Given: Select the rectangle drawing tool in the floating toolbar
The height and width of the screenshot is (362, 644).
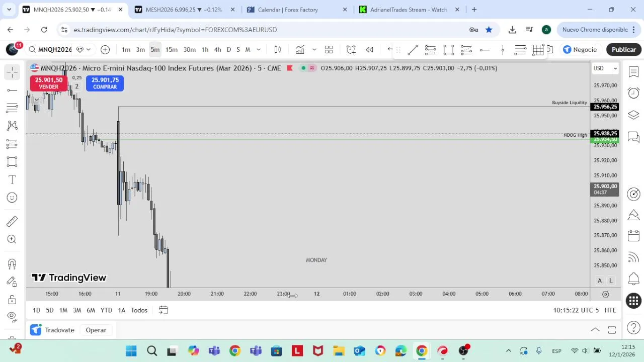Looking at the screenshot, I should point(448,50).
